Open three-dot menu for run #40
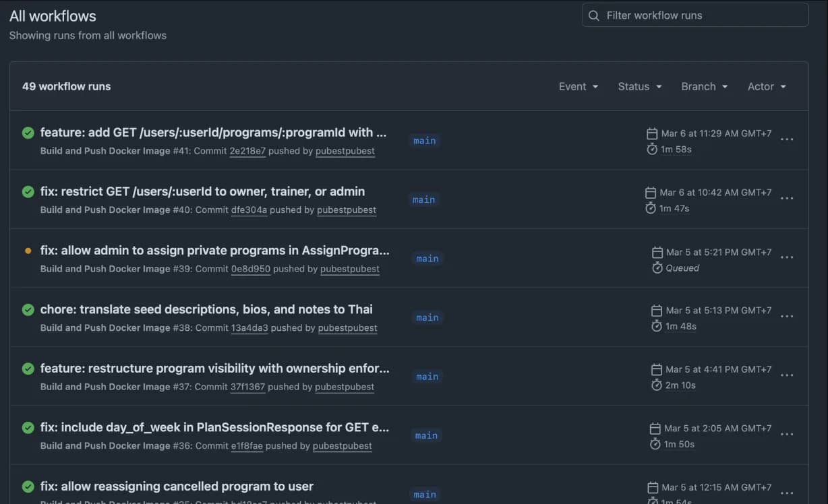This screenshot has height=504, width=828. point(787,198)
